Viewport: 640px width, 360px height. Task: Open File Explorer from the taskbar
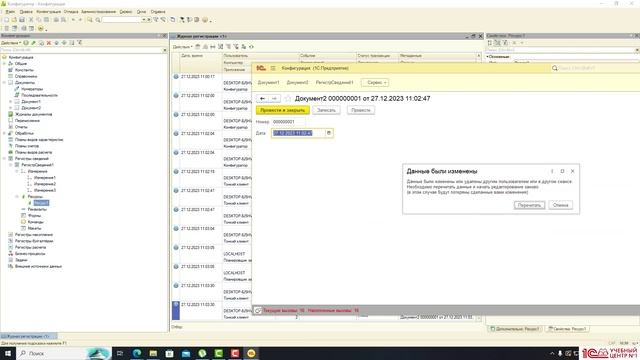point(153,353)
